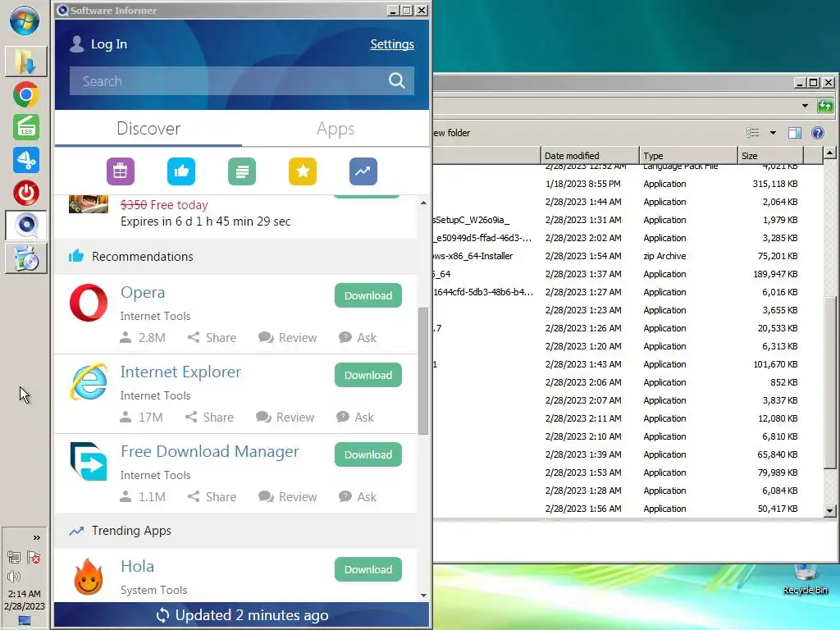Click the search magnifier icon
840x630 pixels.
coord(396,81)
